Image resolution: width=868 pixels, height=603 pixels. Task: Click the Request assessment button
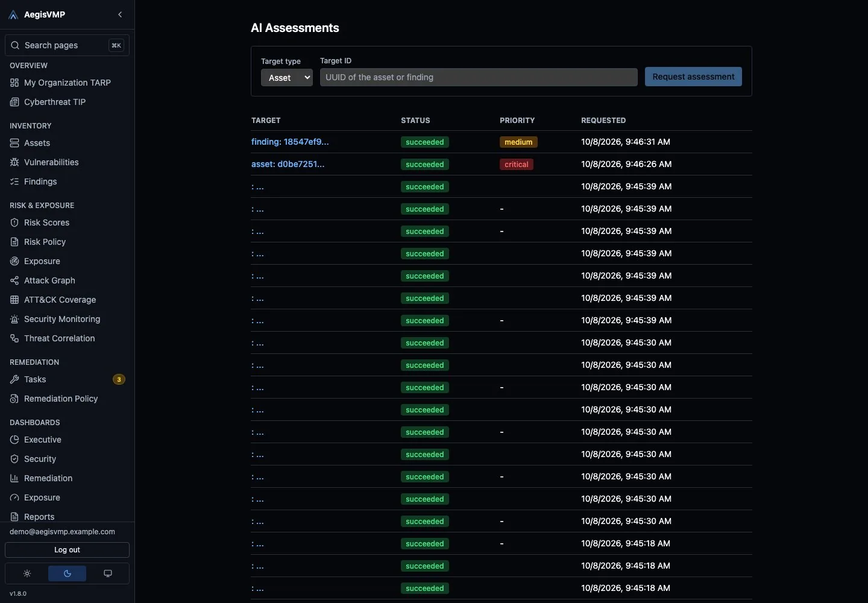[x=693, y=77]
